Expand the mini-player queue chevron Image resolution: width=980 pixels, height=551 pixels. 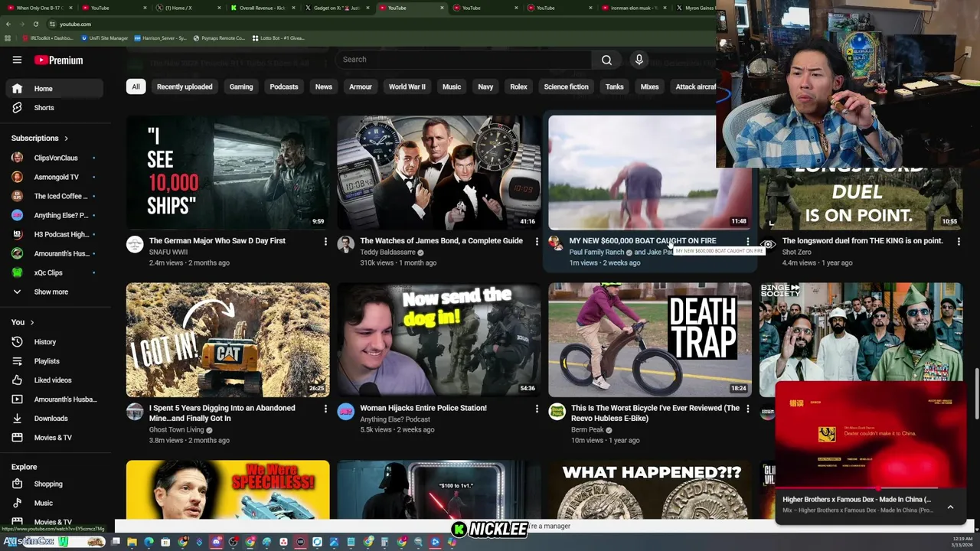[950, 507]
